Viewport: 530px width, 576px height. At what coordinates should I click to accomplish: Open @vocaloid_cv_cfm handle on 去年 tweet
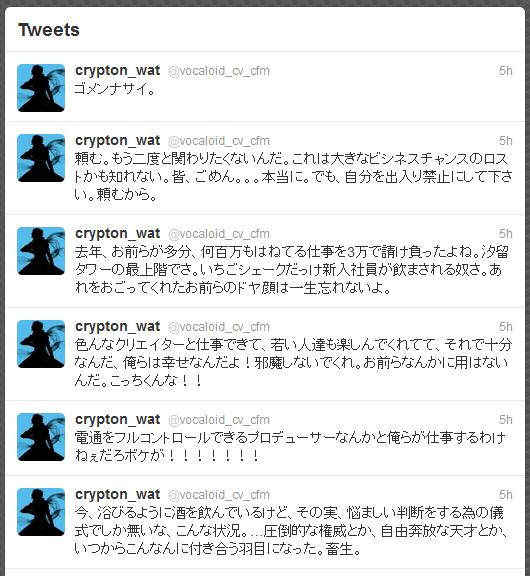pyautogui.click(x=219, y=234)
